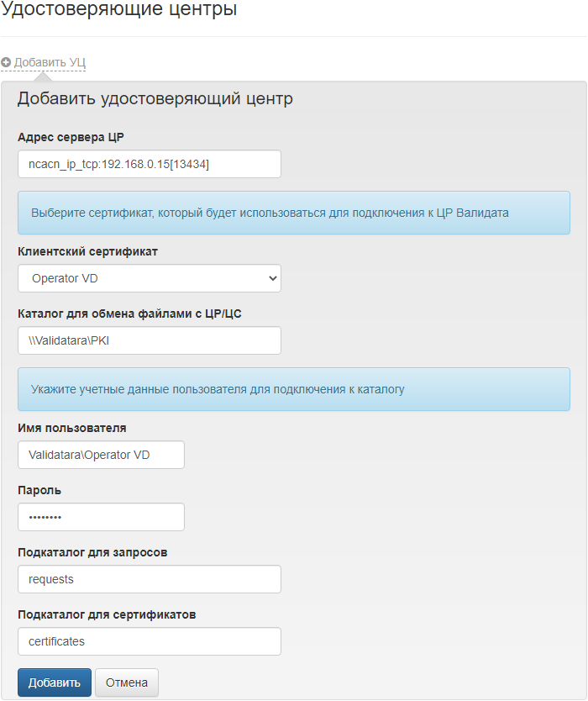Click the Имя пользователя label

[x=72, y=428]
